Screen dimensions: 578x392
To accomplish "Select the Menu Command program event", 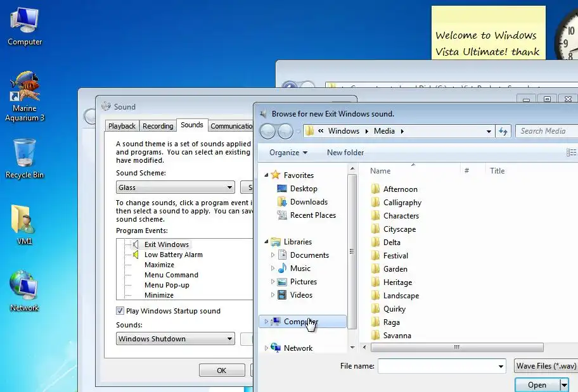I will pos(171,275).
